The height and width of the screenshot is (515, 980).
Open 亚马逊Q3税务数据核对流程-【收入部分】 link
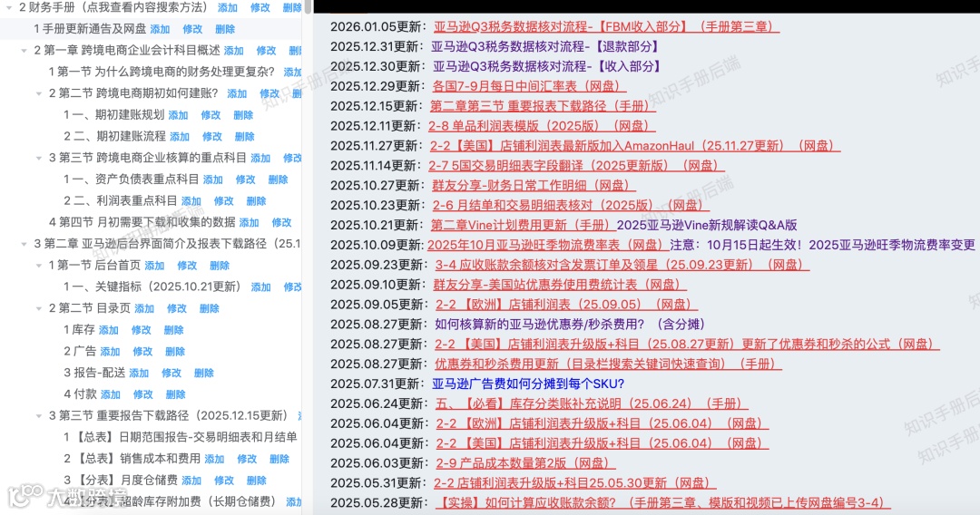coord(547,66)
